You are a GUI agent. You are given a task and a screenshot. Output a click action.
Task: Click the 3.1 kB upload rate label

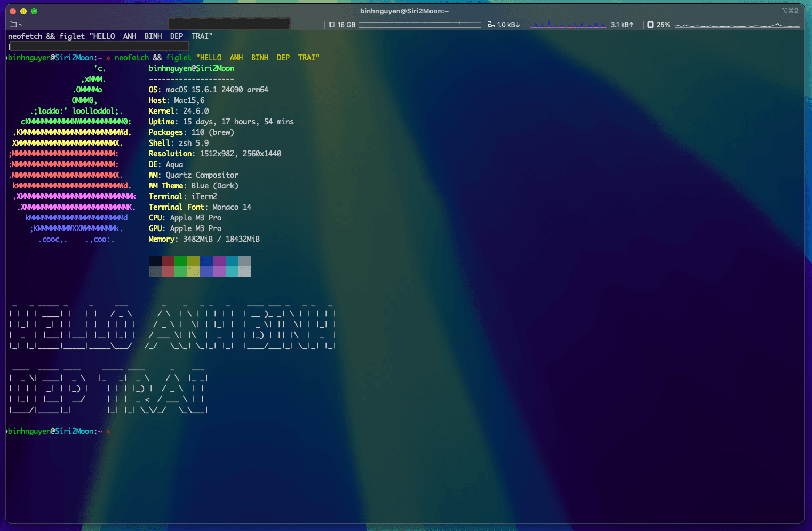point(622,25)
